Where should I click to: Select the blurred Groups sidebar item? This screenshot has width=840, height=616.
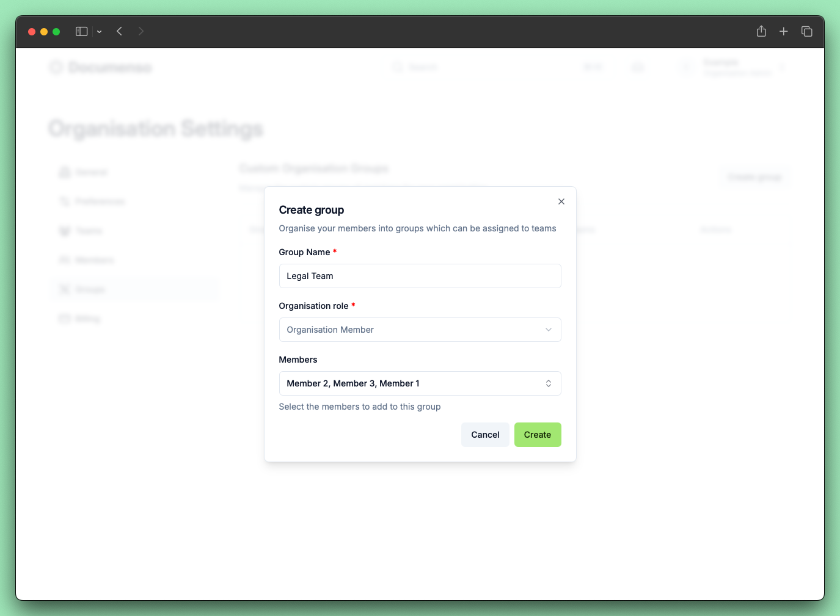click(90, 289)
